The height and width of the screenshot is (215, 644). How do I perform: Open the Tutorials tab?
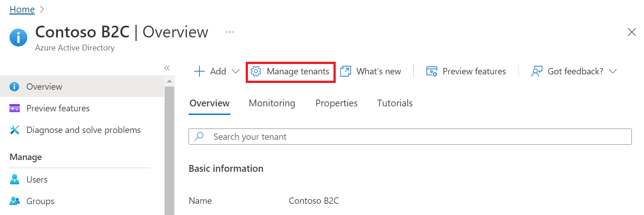coord(395,103)
